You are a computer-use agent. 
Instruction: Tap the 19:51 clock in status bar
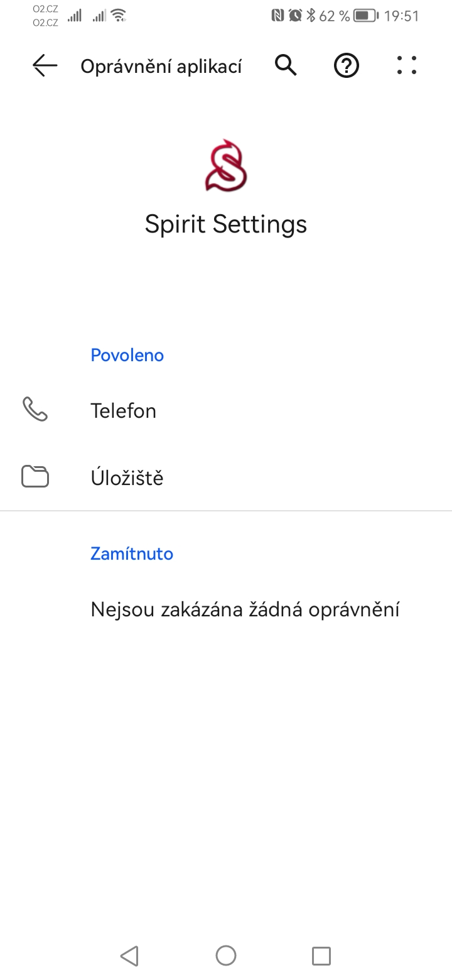[402, 16]
